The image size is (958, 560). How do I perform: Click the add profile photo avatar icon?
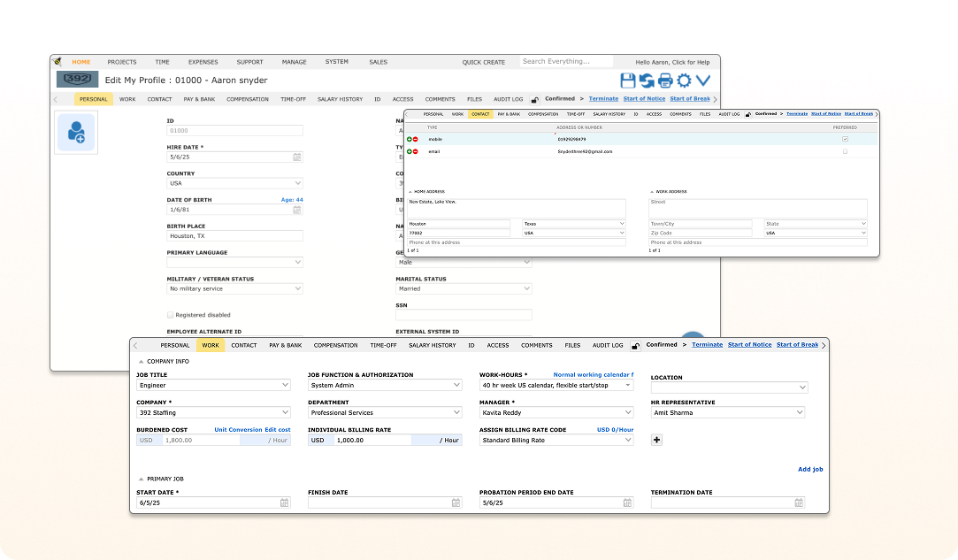pos(76,132)
